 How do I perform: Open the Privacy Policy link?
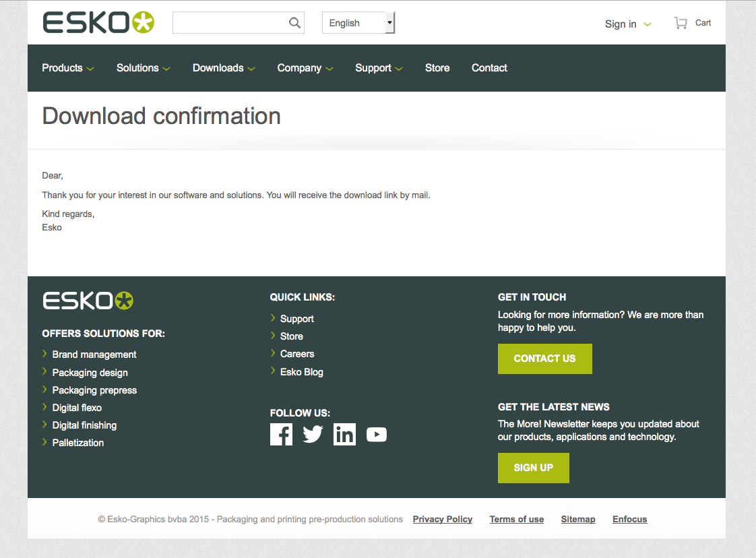point(442,520)
